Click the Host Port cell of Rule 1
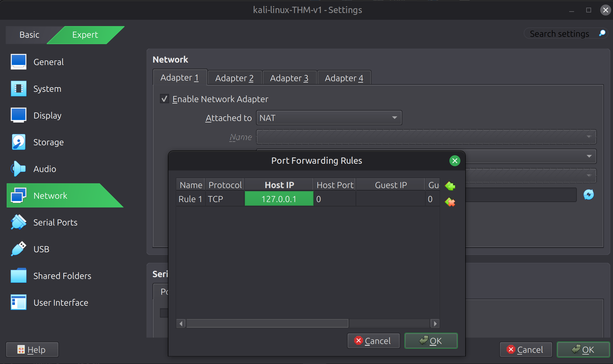The image size is (613, 364). pos(334,199)
